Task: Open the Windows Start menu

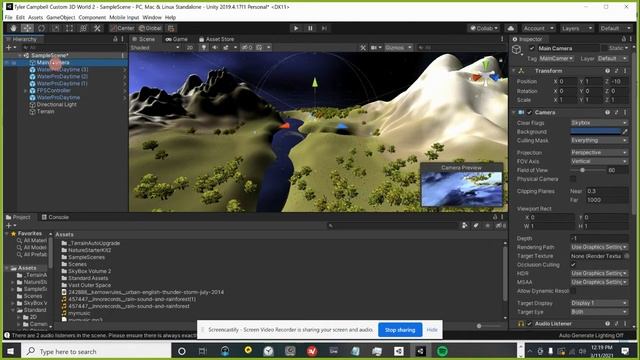Action: click(x=11, y=351)
